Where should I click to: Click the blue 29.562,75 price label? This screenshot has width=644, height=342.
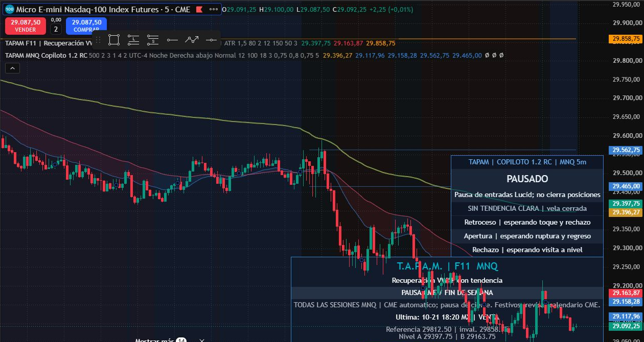[626, 150]
